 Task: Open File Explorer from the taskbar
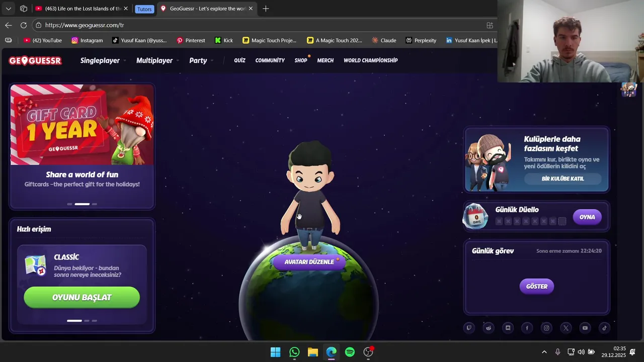pos(313,352)
